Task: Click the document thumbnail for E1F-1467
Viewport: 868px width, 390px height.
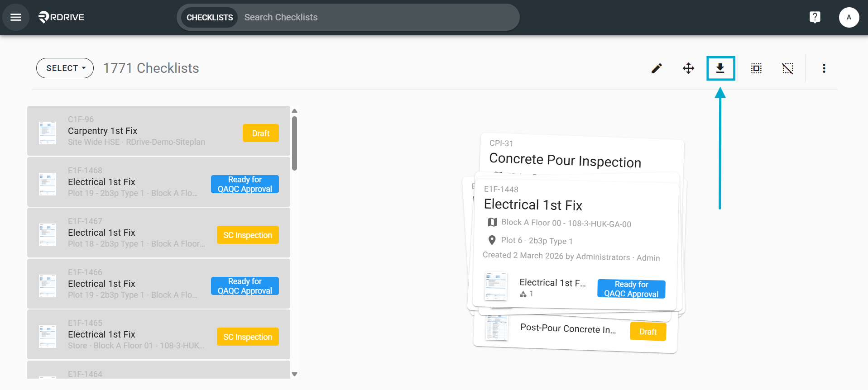Action: (x=48, y=235)
